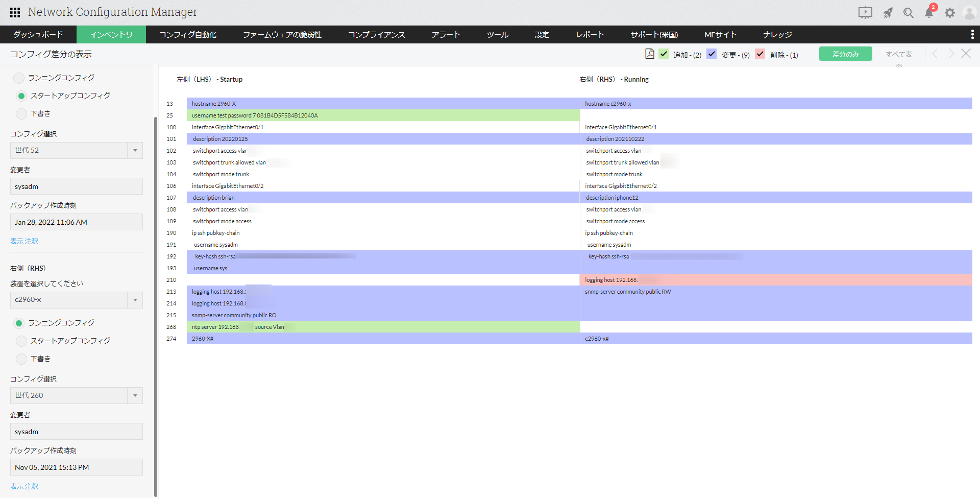This screenshot has height=498, width=980.
Task: Open the コンプライアンス menu tab
Action: [376, 34]
